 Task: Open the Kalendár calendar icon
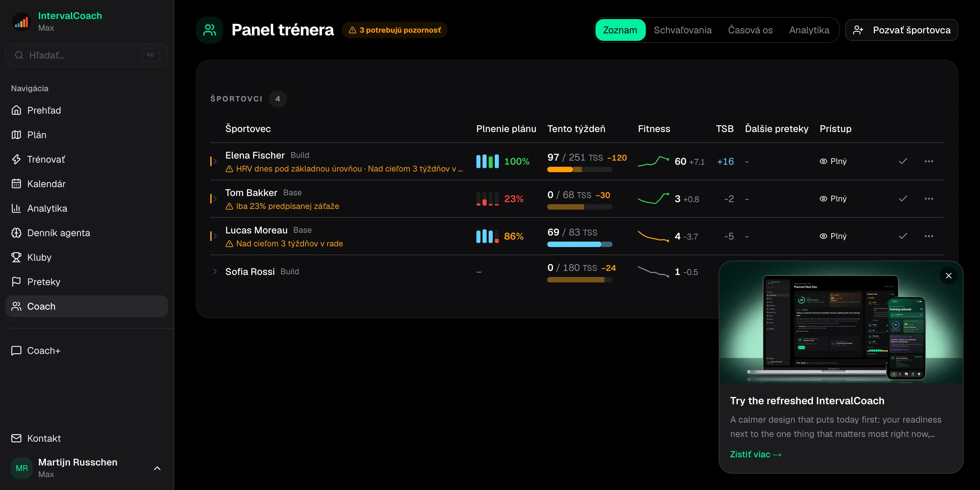pos(16,184)
